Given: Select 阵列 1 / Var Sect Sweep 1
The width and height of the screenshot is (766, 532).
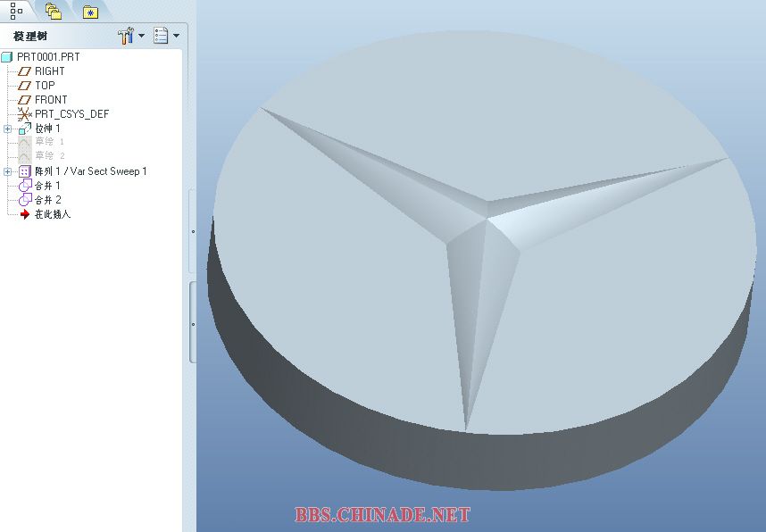Looking at the screenshot, I should 90,171.
